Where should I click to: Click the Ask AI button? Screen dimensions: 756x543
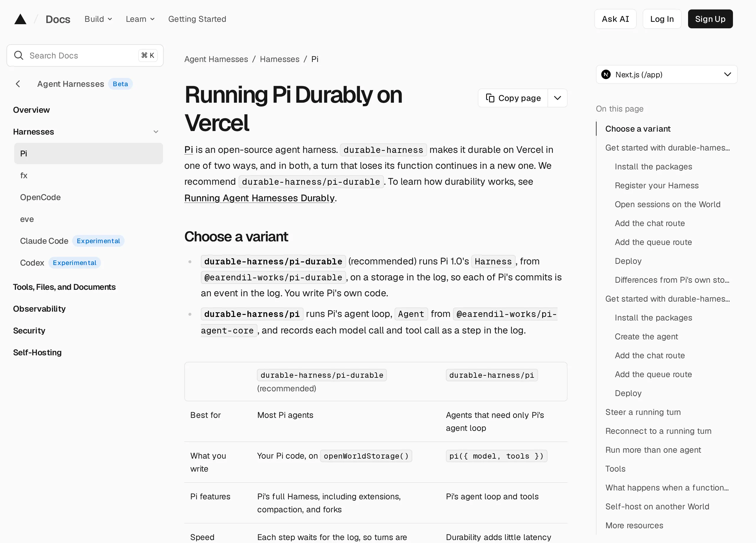pos(615,19)
